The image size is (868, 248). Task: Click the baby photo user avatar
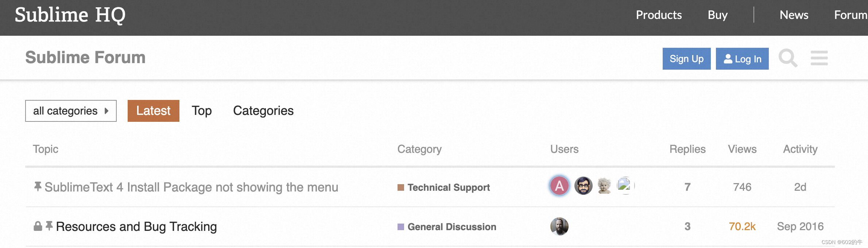pyautogui.click(x=604, y=186)
